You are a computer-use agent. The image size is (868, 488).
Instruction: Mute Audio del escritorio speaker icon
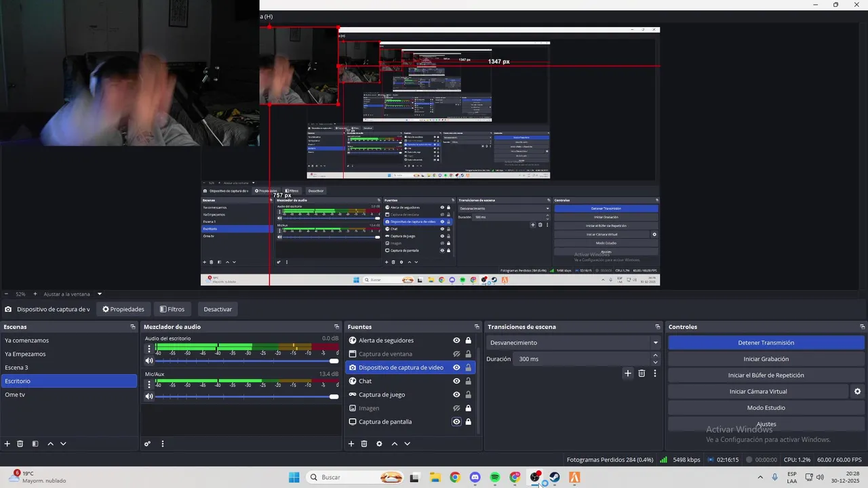[149, 361]
